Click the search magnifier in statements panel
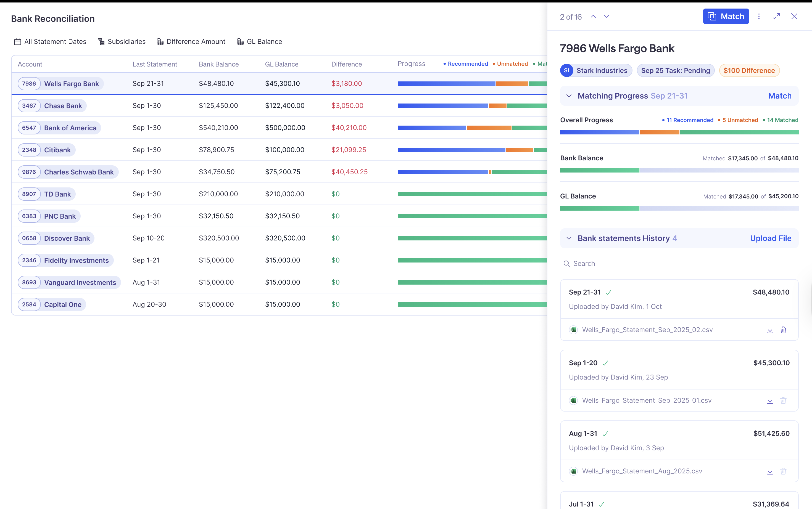This screenshot has width=812, height=509. (567, 264)
